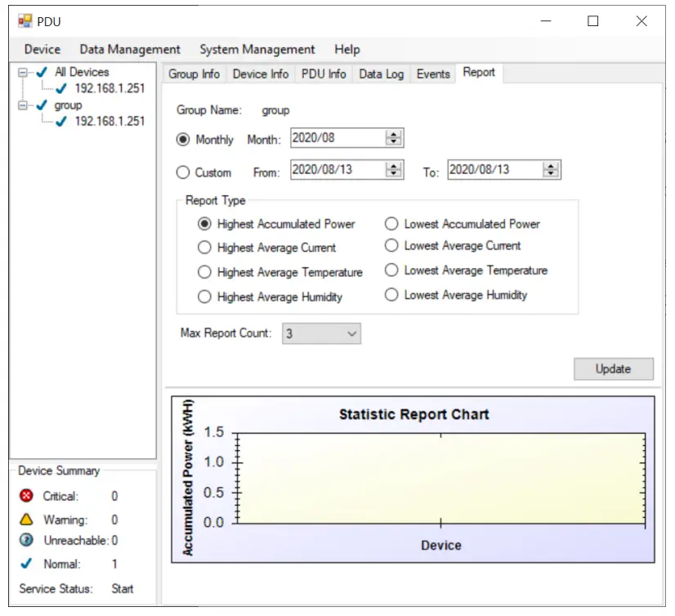Click the yellow Warning triangle icon
Viewport: 675px width, 616px height.
pyautogui.click(x=26, y=520)
